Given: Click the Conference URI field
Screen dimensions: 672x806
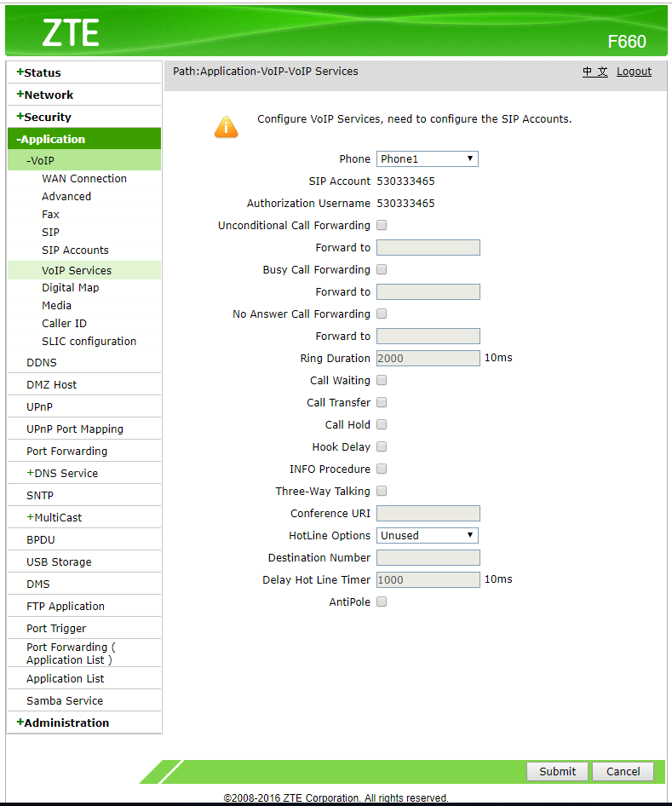Looking at the screenshot, I should coord(428,513).
